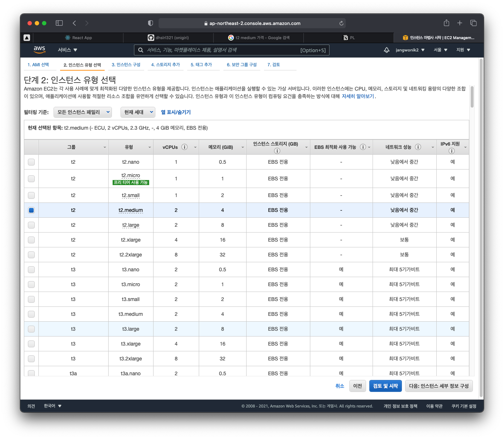
Task: Open the Safari share icon
Action: 446,23
